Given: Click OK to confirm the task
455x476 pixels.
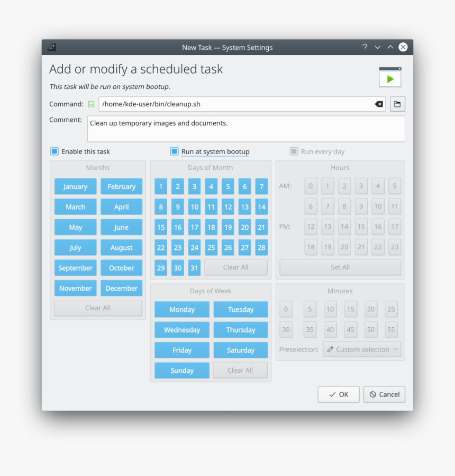Looking at the screenshot, I should pos(339,394).
